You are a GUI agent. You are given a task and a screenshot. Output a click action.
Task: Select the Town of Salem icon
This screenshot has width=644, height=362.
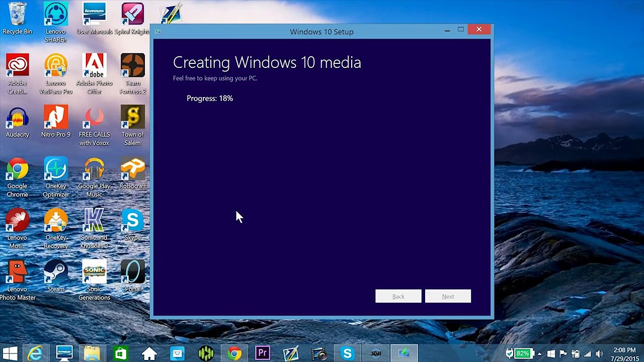(x=133, y=126)
